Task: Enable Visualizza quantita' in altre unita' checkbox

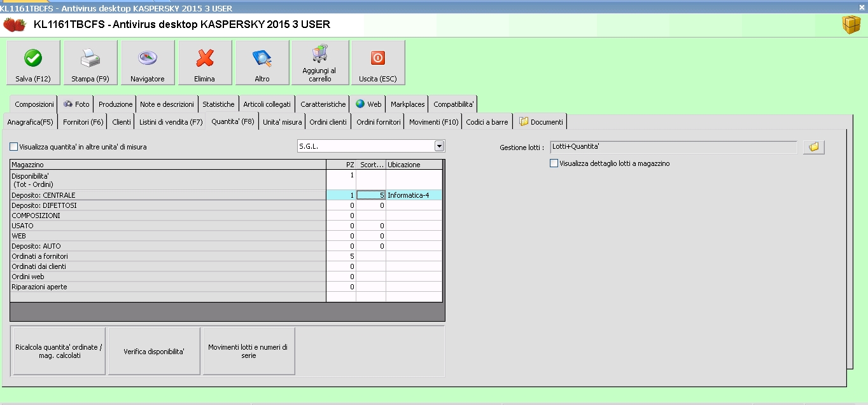Action: pyautogui.click(x=14, y=147)
